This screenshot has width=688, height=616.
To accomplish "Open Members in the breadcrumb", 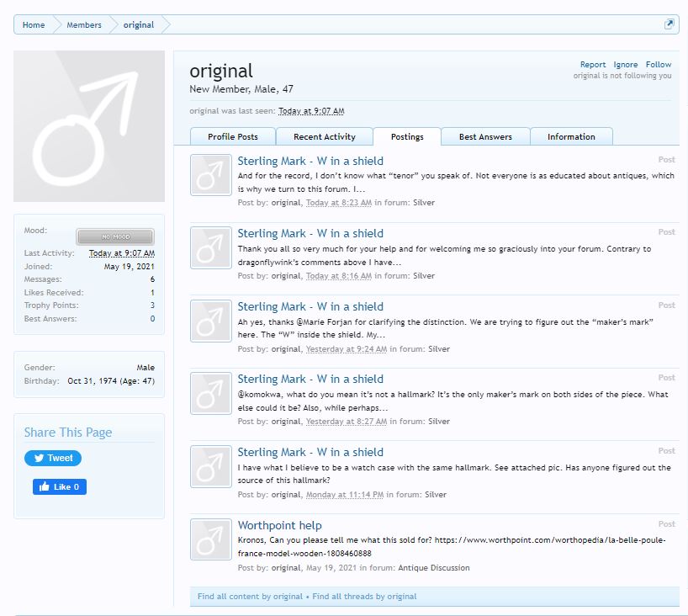I will 84,24.
